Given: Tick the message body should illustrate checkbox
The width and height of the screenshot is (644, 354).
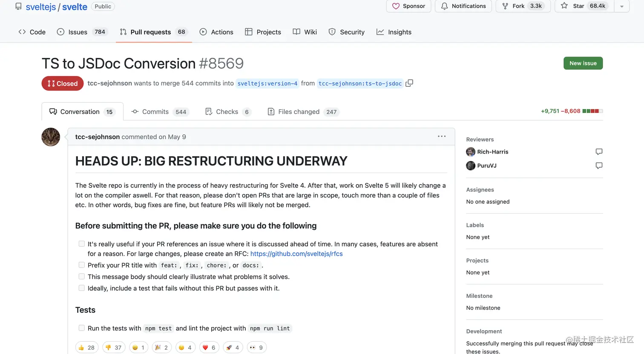Looking at the screenshot, I should (x=81, y=276).
